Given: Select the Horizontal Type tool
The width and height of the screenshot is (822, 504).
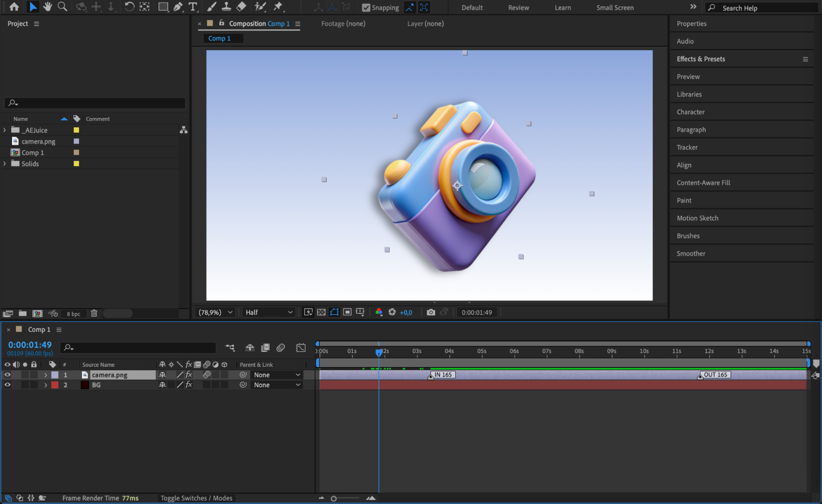Looking at the screenshot, I should tap(192, 7).
